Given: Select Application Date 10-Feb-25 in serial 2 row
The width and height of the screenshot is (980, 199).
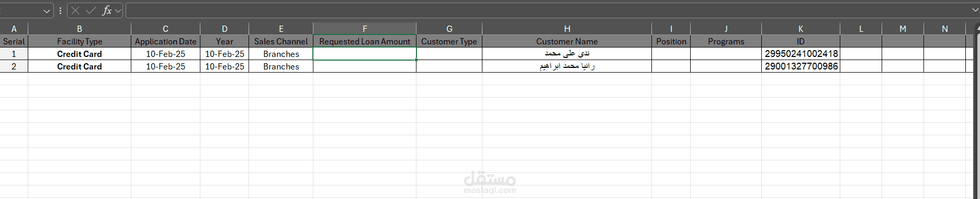Looking at the screenshot, I should (165, 66).
